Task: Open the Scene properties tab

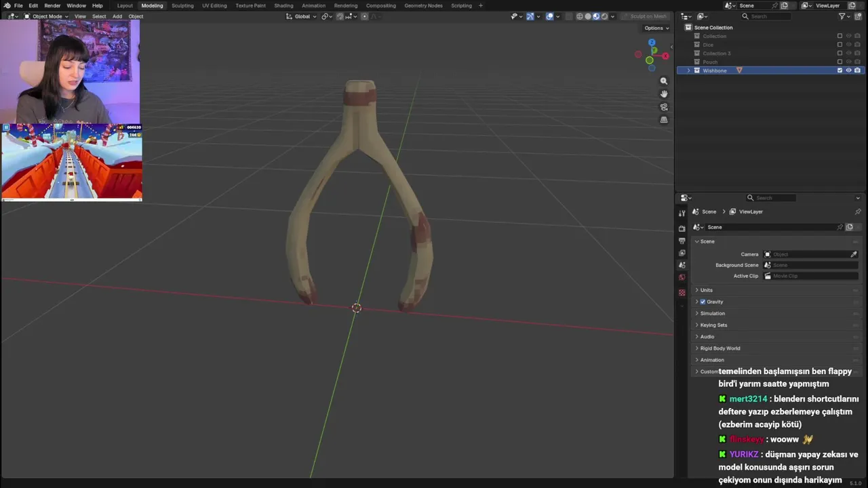Action: pos(682,265)
